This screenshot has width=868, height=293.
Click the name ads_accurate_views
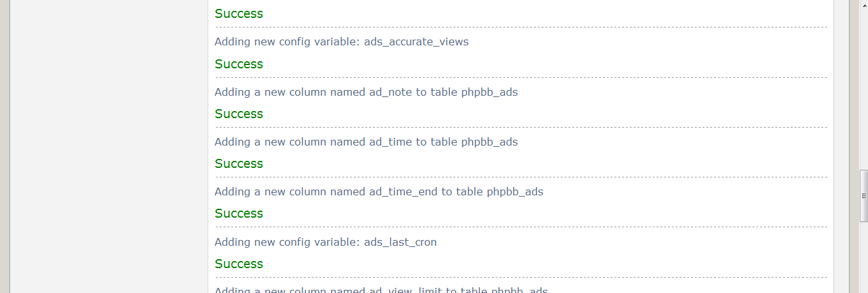[x=416, y=41]
